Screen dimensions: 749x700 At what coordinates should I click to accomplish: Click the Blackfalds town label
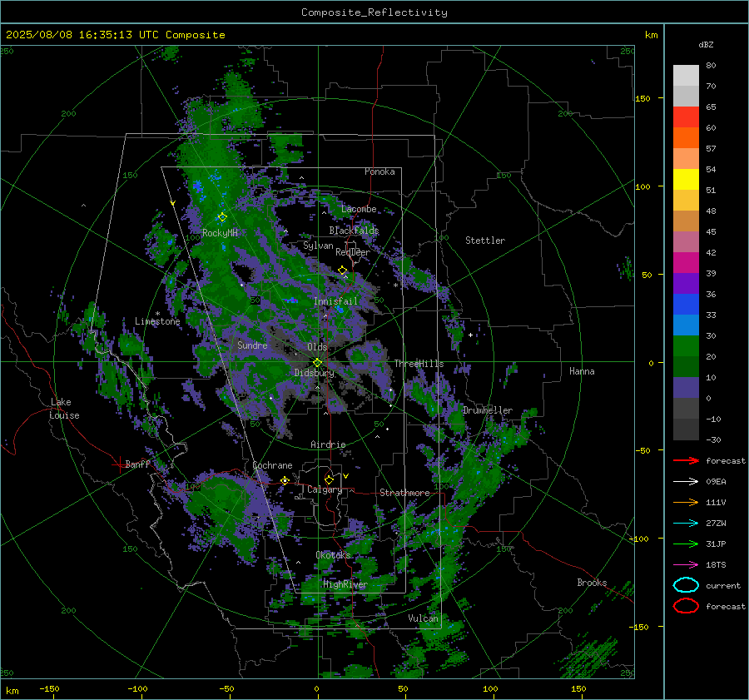coord(354,231)
